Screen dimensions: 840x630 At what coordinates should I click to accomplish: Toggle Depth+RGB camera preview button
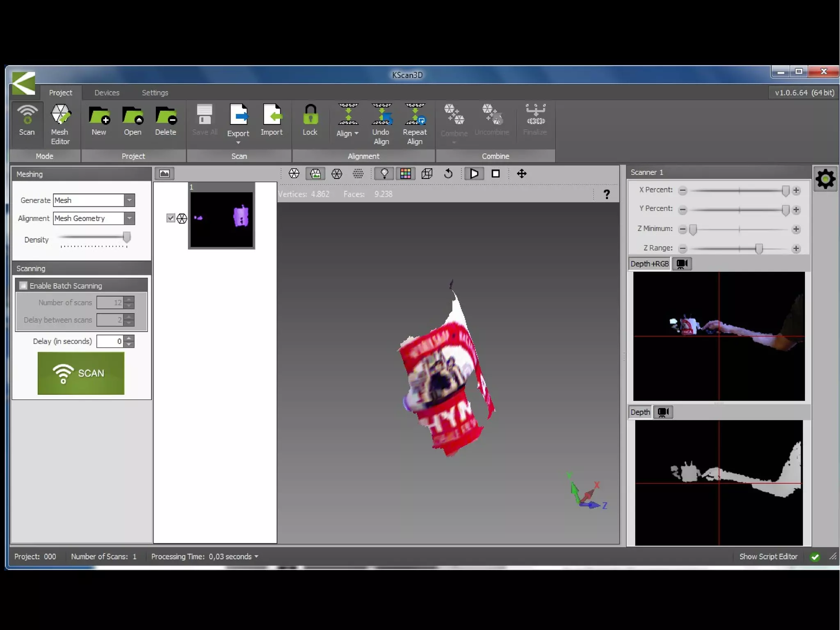pyautogui.click(x=682, y=264)
